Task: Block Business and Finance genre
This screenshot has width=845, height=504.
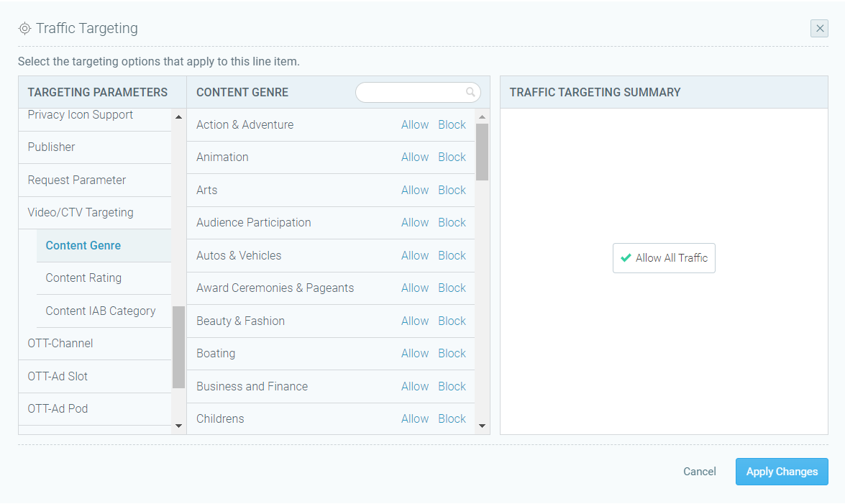Action: point(452,387)
